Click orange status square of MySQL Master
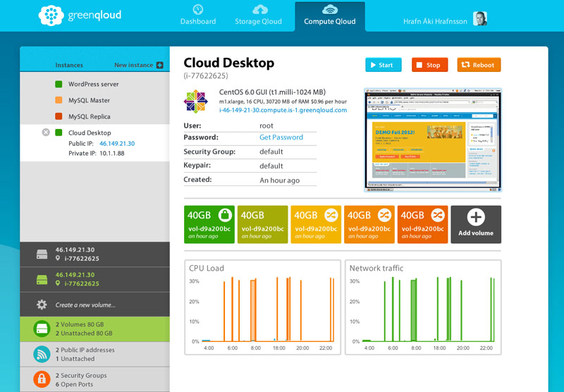The image size is (564, 392). point(59,100)
